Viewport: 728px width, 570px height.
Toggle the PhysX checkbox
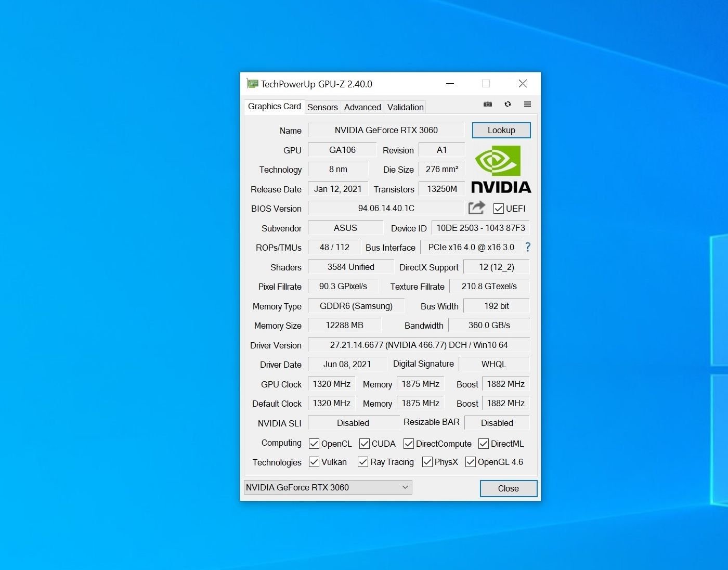coord(427,462)
